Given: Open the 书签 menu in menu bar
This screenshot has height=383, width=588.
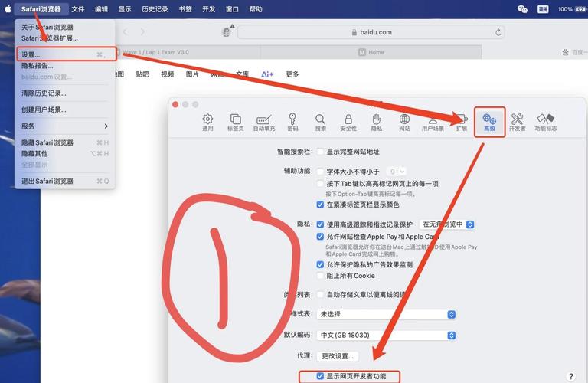Looking at the screenshot, I should click(x=185, y=9).
